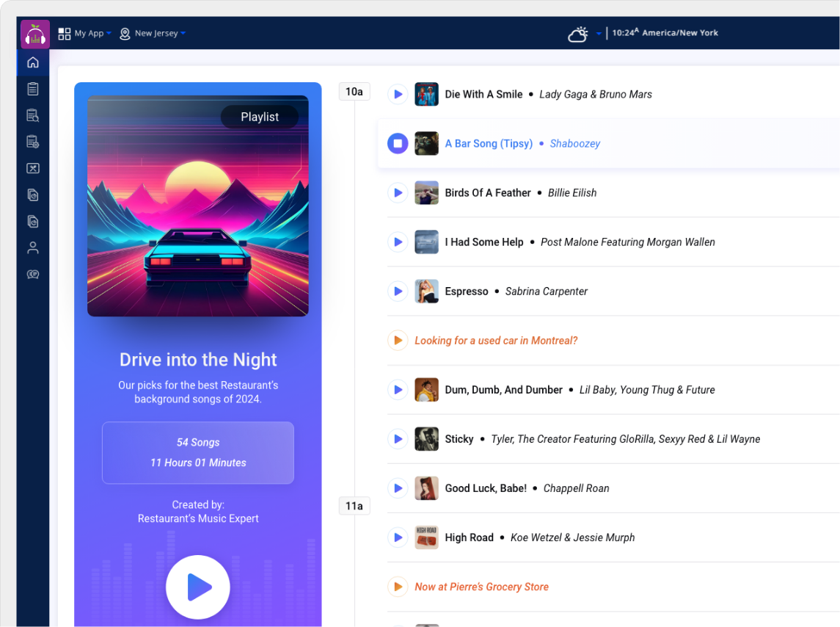Screen dimensions: 840x627
Task: Click the user profile icon in sidebar
Action: tap(32, 247)
